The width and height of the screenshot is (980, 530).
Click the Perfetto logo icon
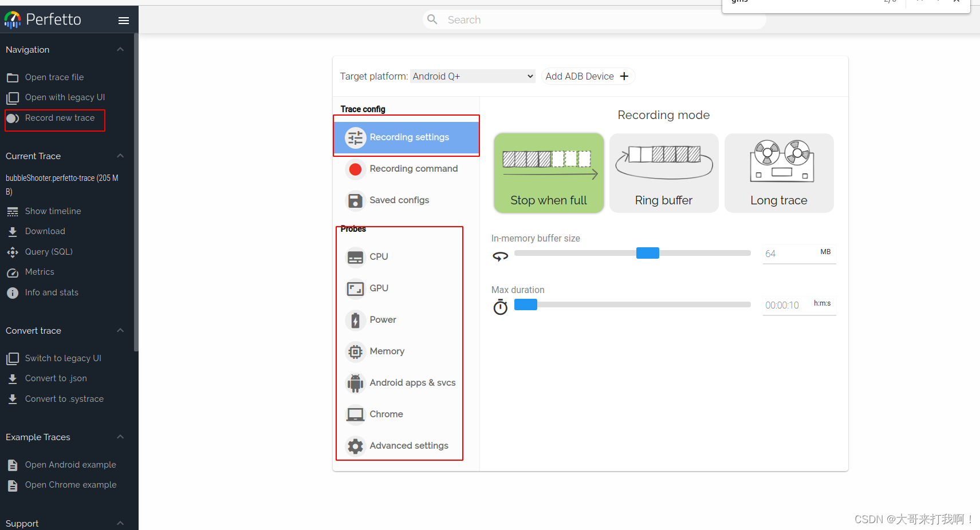pyautogui.click(x=13, y=20)
